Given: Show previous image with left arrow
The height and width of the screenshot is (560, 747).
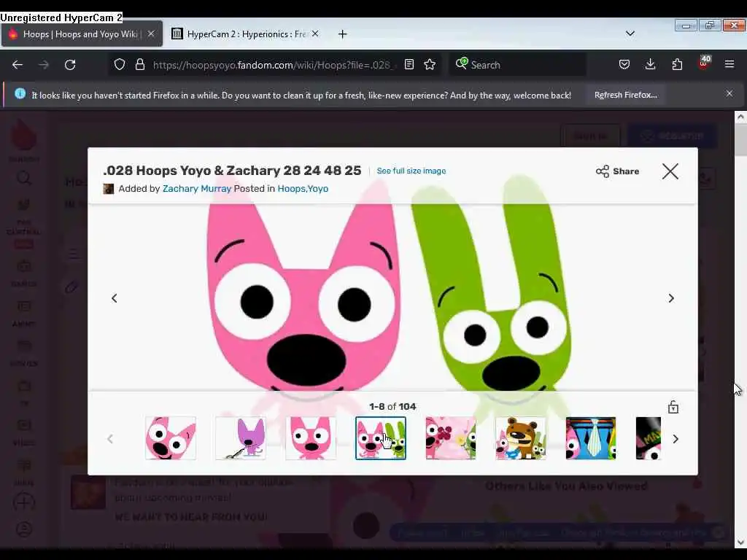Looking at the screenshot, I should pyautogui.click(x=115, y=298).
